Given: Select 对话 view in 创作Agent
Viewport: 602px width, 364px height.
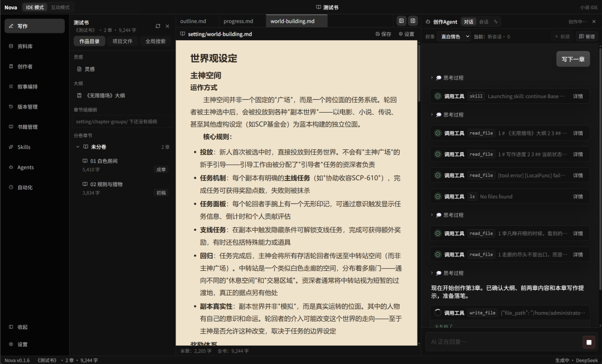Looking at the screenshot, I should pos(468,22).
